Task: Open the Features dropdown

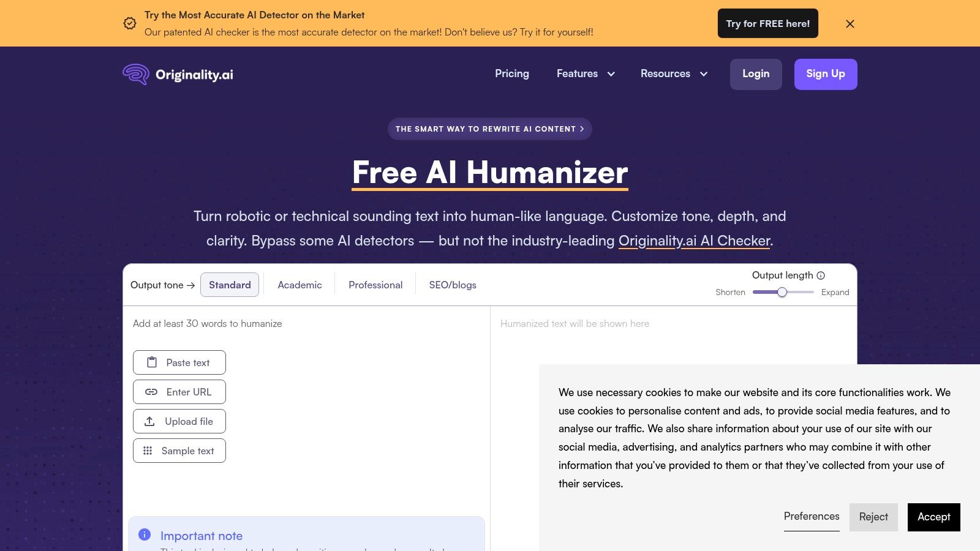Action: click(585, 73)
